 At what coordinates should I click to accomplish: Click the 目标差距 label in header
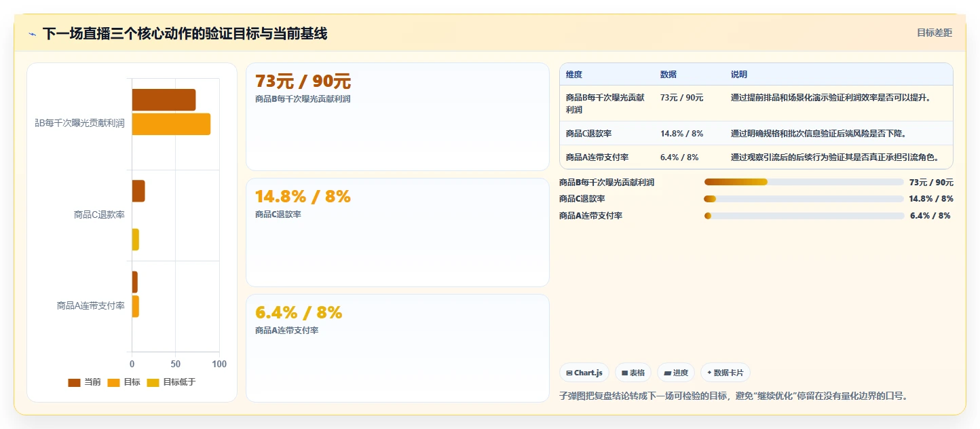click(x=935, y=33)
